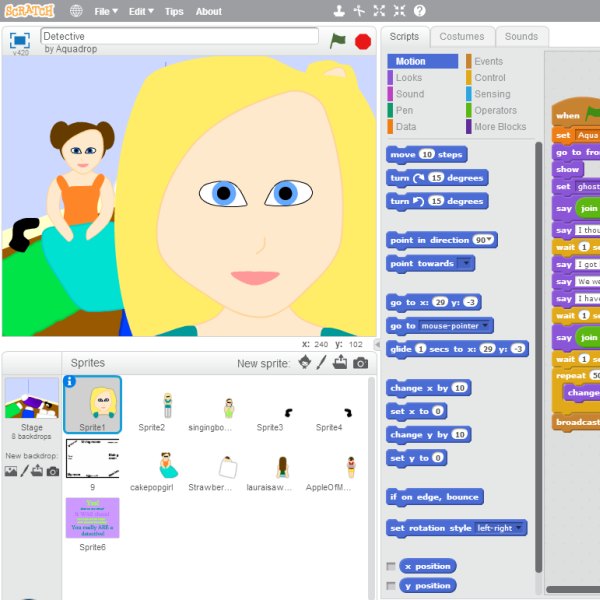Select the Events block category
The image size is (600, 600).
(x=488, y=62)
